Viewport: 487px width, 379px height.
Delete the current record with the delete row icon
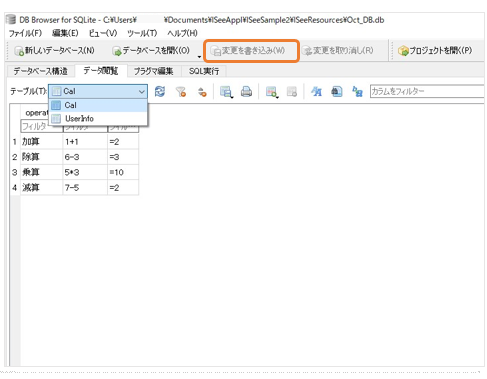pos(292,91)
